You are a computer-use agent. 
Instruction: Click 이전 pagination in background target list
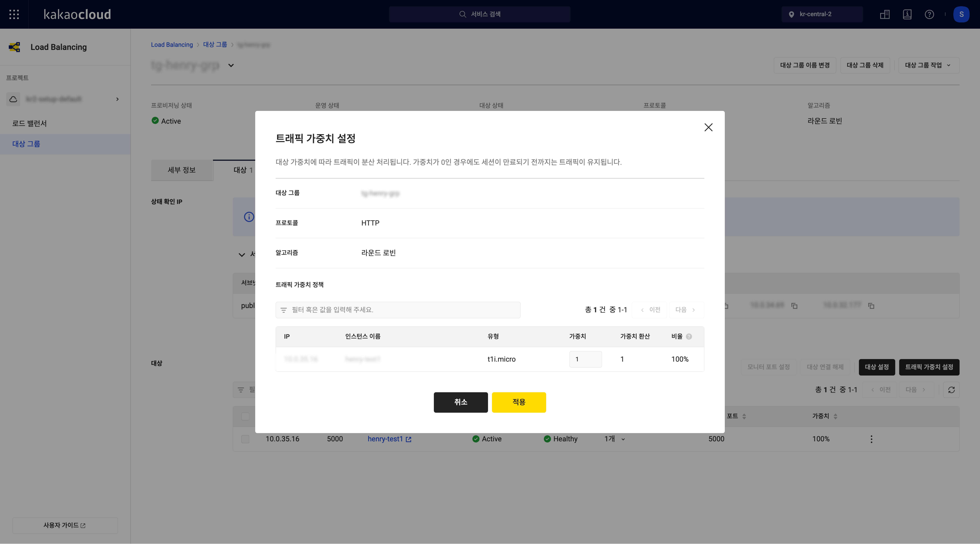coord(880,390)
